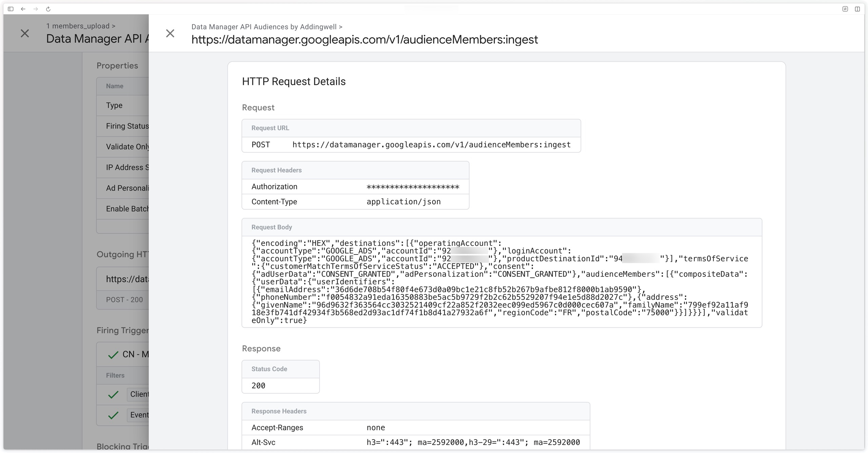Click the green checkmark next to Client filter

pos(113,394)
